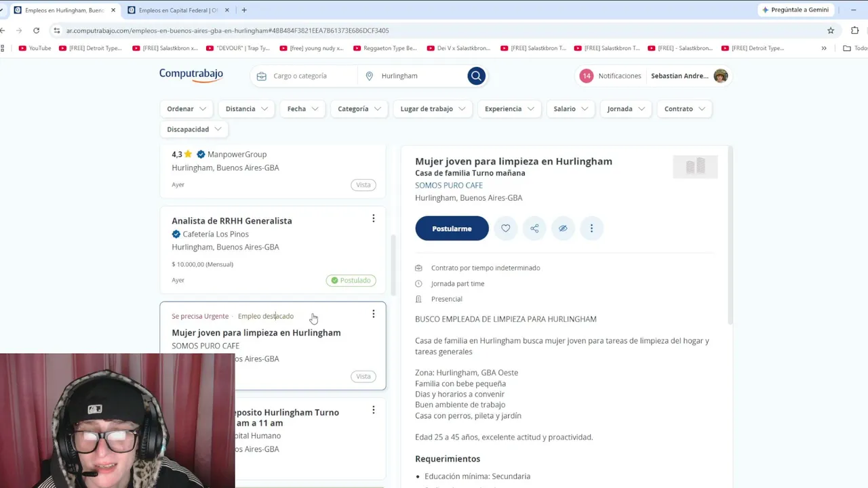This screenshot has height=488, width=868.
Task: Open the notifications badge showing 14
Action: 586,76
